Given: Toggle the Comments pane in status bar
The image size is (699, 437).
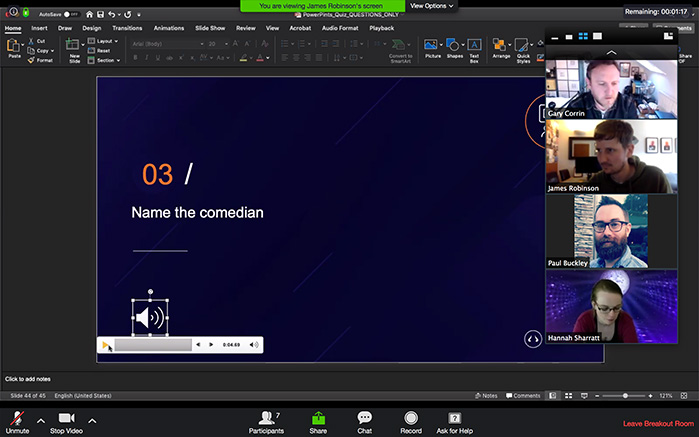Looking at the screenshot, I should tap(523, 396).
